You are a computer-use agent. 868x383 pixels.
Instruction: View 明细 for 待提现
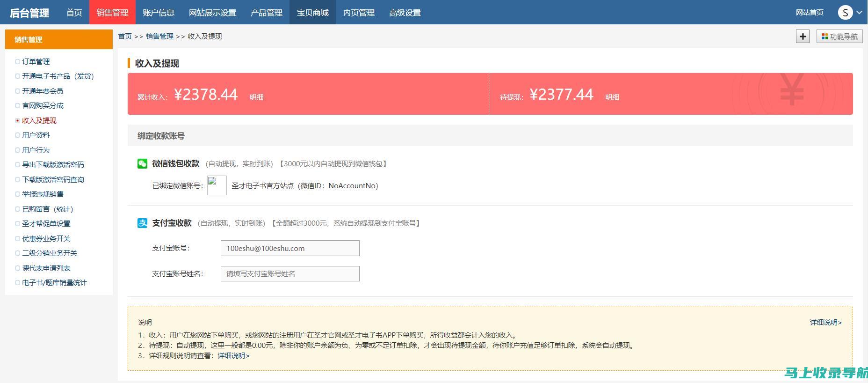(x=612, y=97)
